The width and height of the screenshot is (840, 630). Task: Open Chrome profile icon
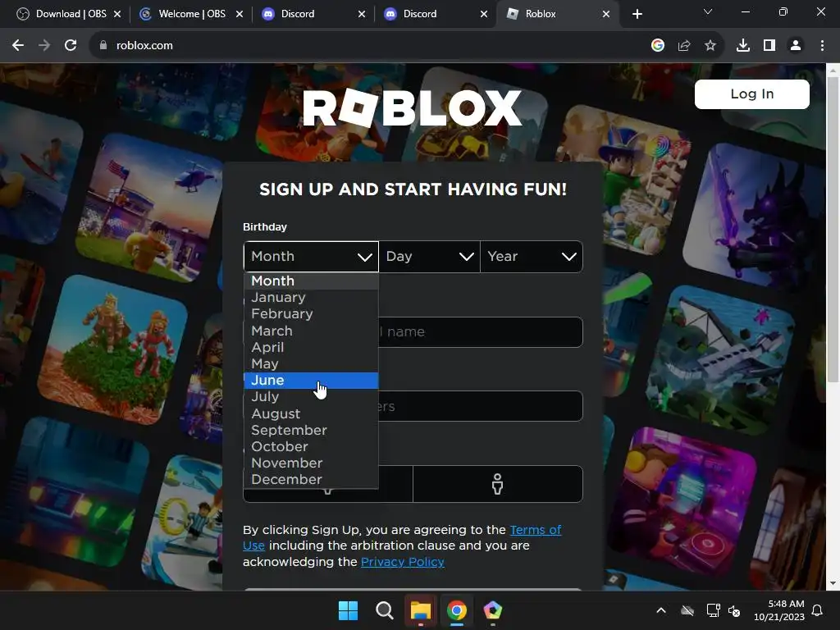796,46
